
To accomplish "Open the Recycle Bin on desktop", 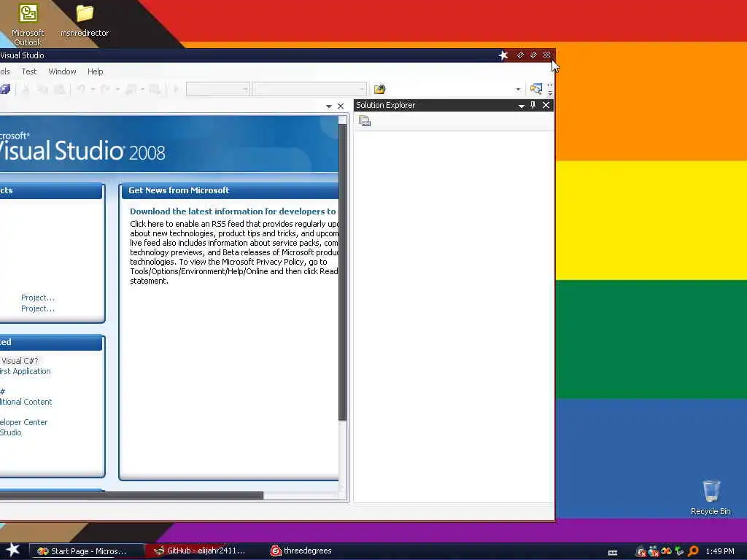I will [x=711, y=497].
